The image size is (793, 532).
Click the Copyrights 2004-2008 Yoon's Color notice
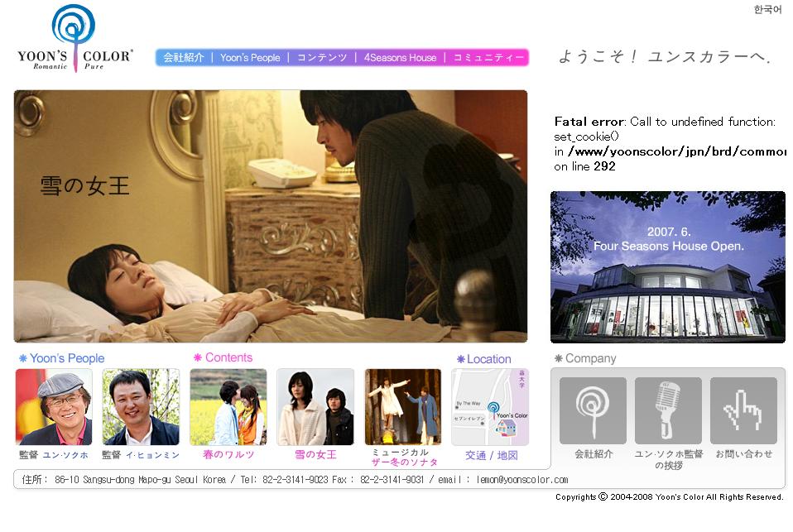tap(670, 497)
